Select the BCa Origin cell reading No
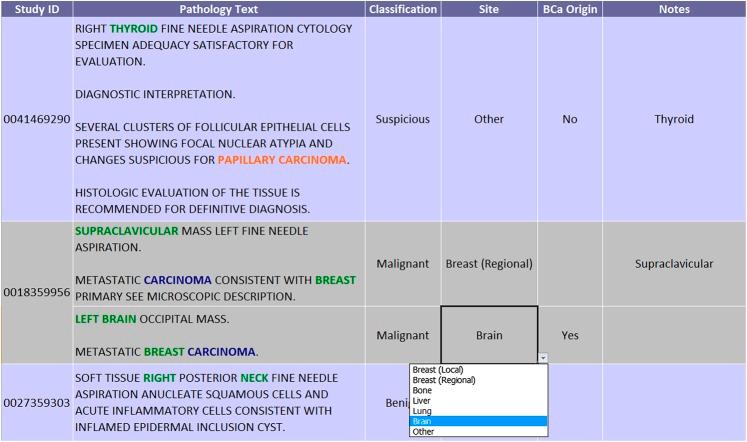 point(570,119)
